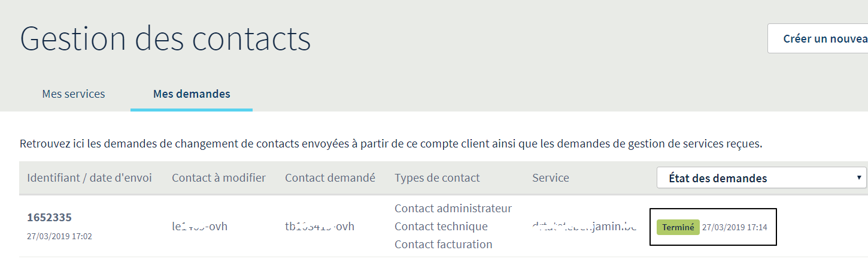This screenshot has height=259, width=868.
Task: Select the Mes demandes tab
Action: [192, 94]
